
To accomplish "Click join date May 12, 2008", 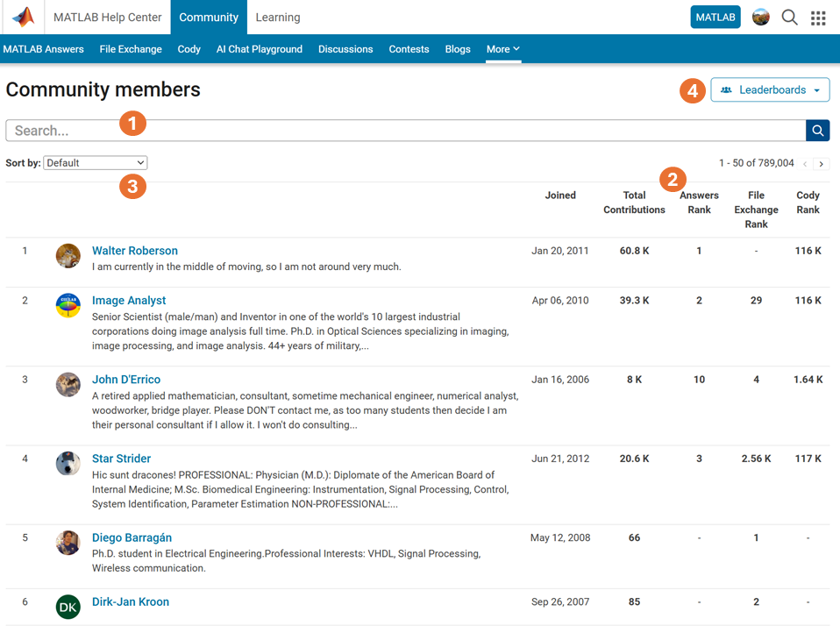I will pyautogui.click(x=560, y=537).
